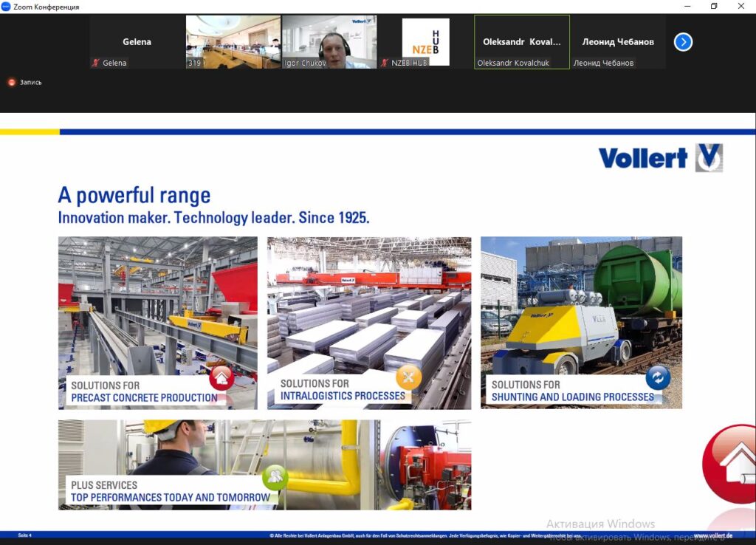Select the NZEB HUB participant tile

pos(425,42)
